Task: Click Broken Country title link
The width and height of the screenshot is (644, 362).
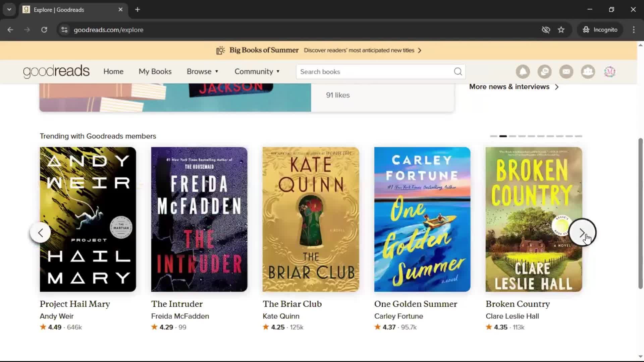Action: pyautogui.click(x=518, y=304)
